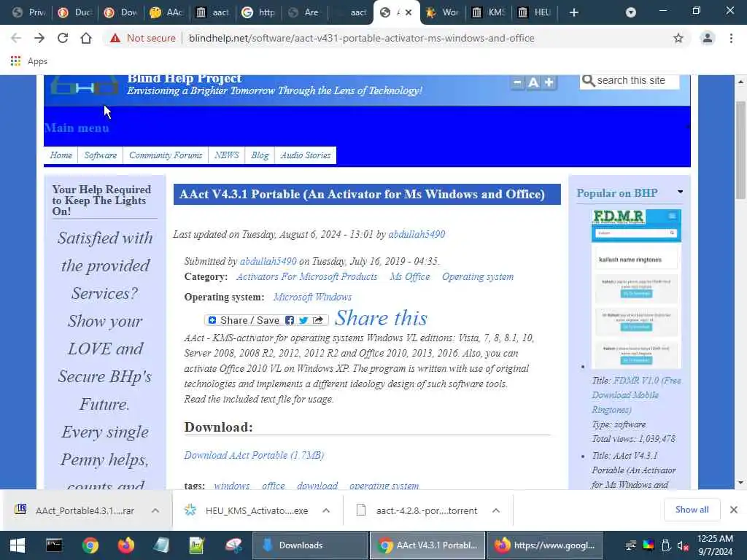The image size is (747, 560).
Task: Launch Firefox from the taskbar icon
Action: (x=125, y=545)
